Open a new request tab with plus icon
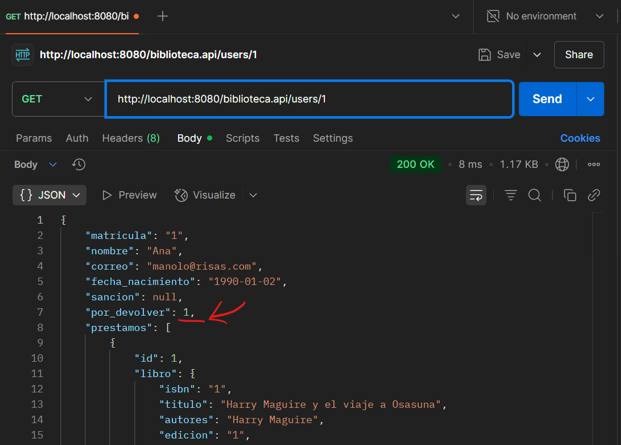 pyautogui.click(x=162, y=16)
